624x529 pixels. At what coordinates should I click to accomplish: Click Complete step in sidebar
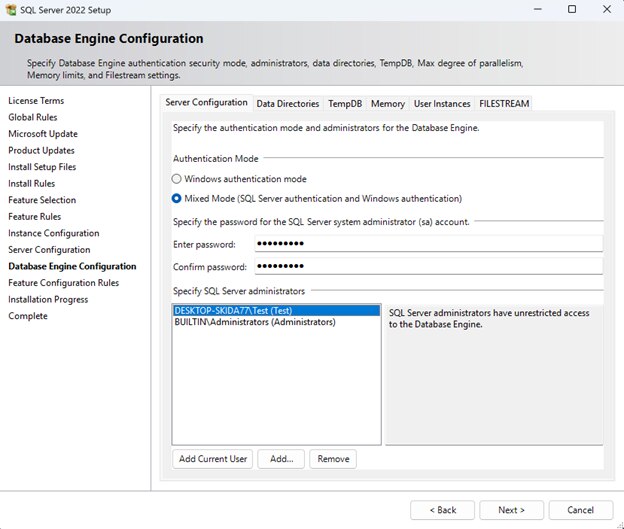28,316
